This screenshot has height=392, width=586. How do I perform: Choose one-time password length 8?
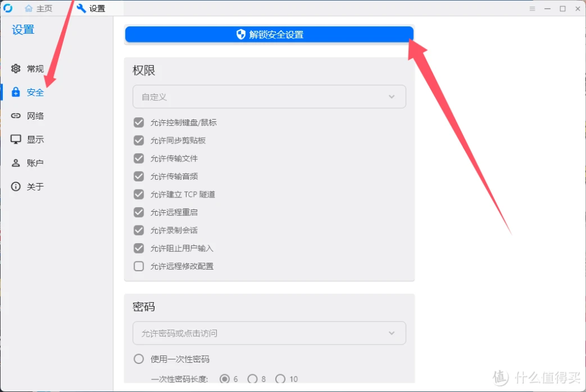click(x=252, y=379)
